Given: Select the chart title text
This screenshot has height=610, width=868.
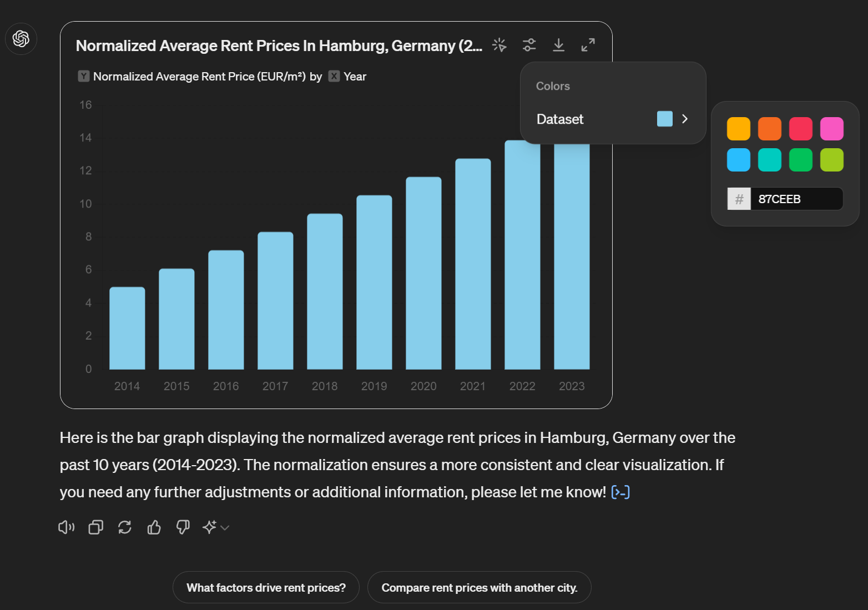Looking at the screenshot, I should pos(279,46).
